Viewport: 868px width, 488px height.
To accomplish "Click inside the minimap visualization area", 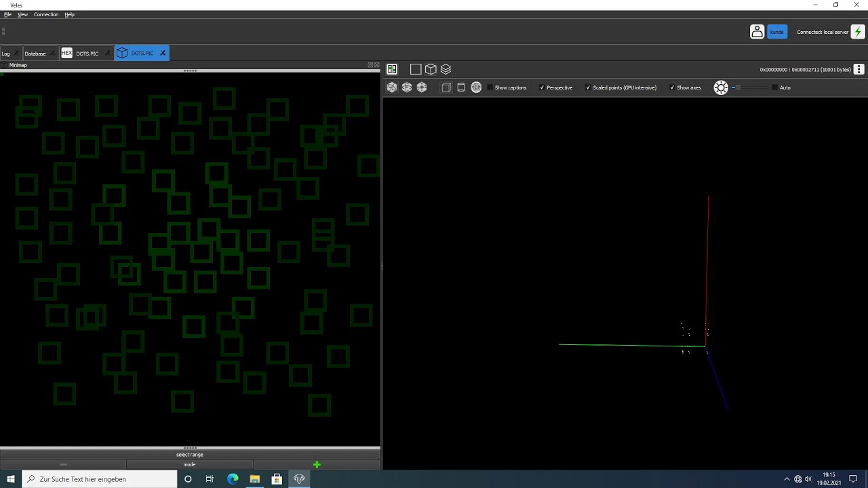I will click(190, 259).
